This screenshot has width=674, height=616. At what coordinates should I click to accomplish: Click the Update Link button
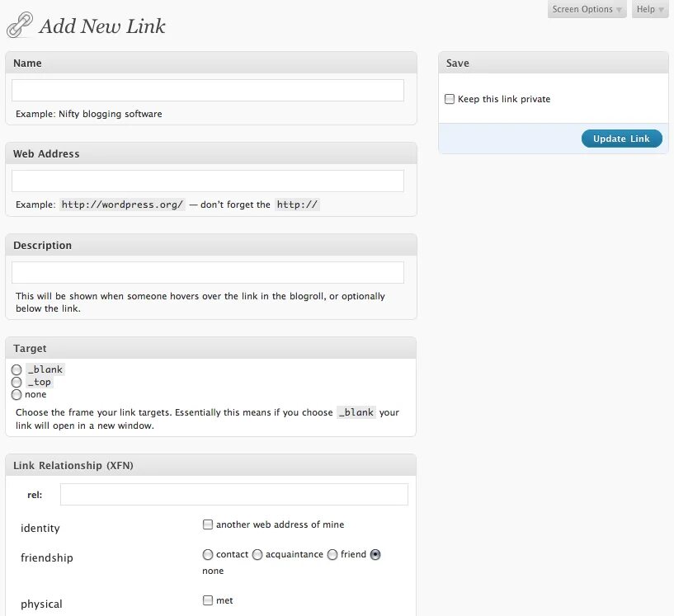click(x=621, y=139)
